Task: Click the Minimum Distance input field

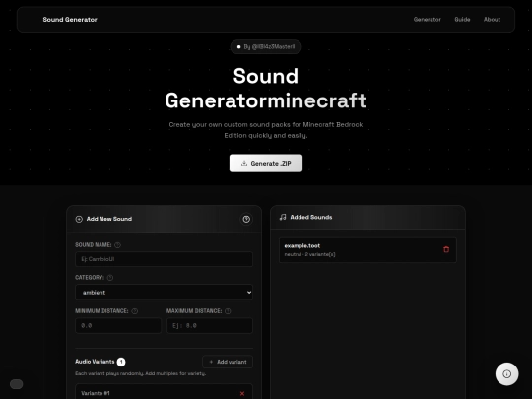Action: point(118,326)
